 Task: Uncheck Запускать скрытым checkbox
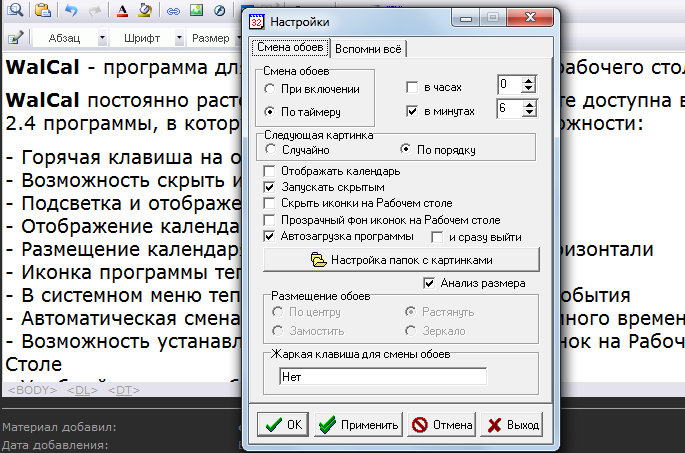pos(270,187)
